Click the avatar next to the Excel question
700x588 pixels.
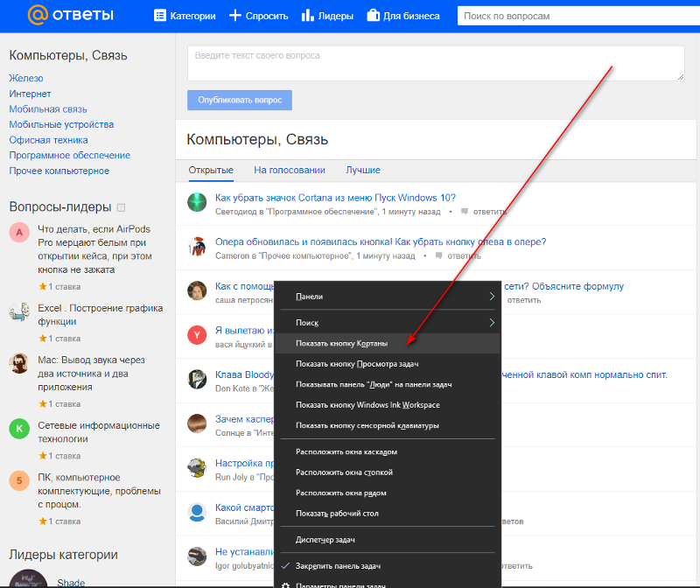(x=19, y=311)
